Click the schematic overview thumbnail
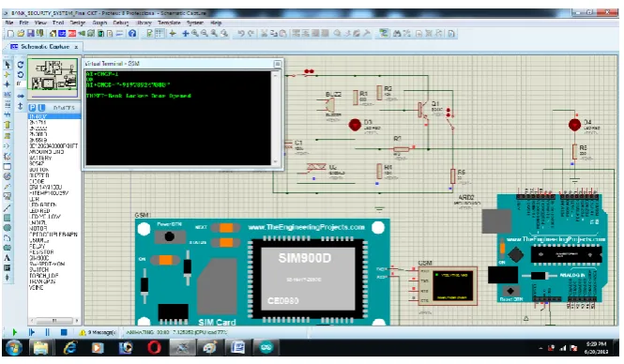 [53, 79]
